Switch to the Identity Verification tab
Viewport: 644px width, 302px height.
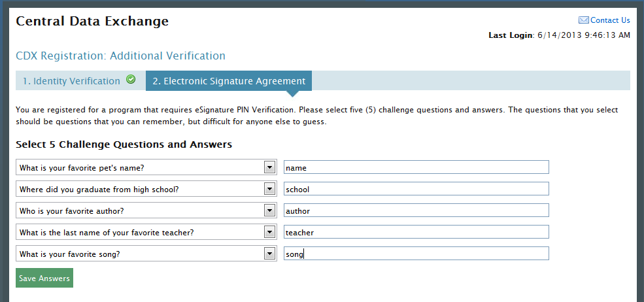pos(71,81)
